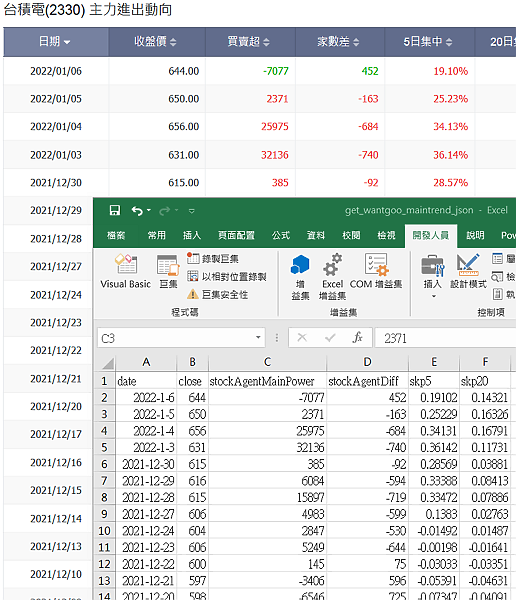This screenshot has height=600, width=516.
Task: Sort web table by 5日集中 column
Action: point(428,41)
